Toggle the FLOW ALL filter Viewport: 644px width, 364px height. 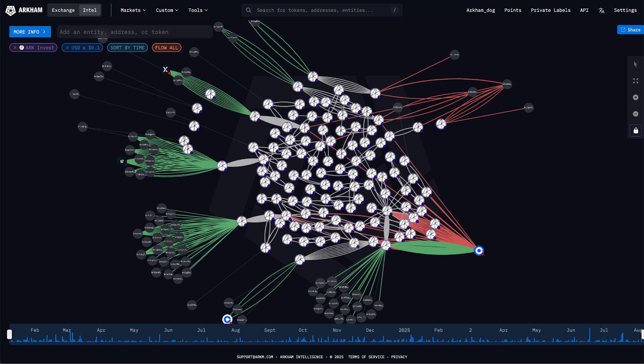[166, 47]
